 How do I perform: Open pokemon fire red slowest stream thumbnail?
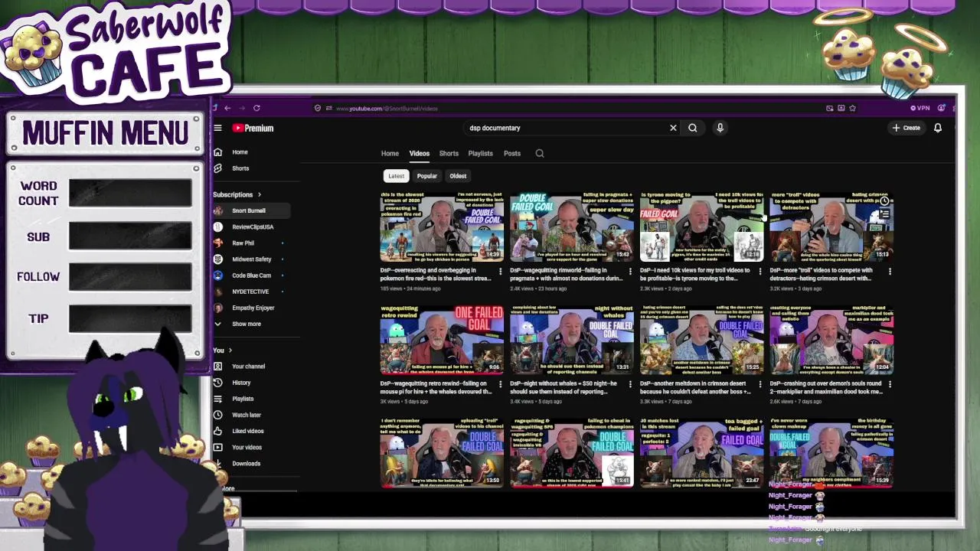tap(442, 226)
